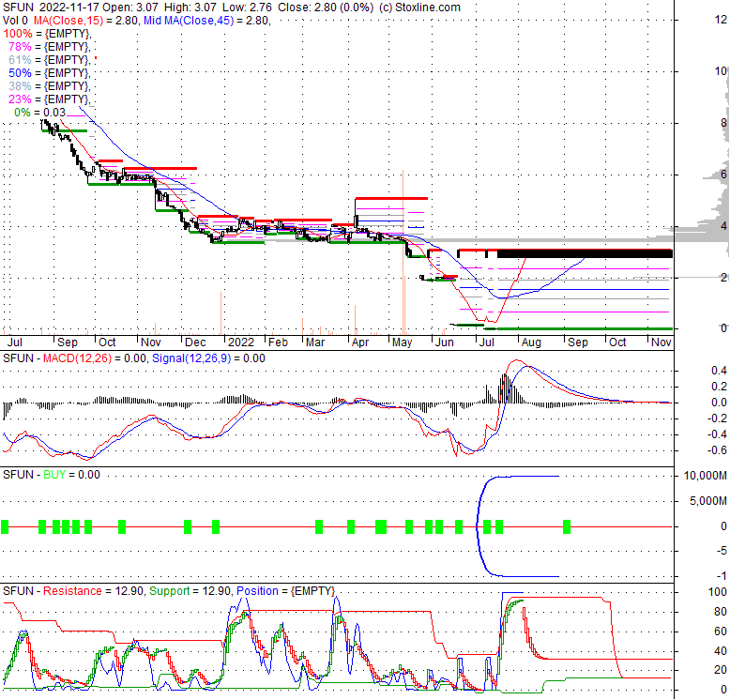Image resolution: width=730 pixels, height=700 pixels.
Task: Click the 38% retracement level label
Action: 49,85
